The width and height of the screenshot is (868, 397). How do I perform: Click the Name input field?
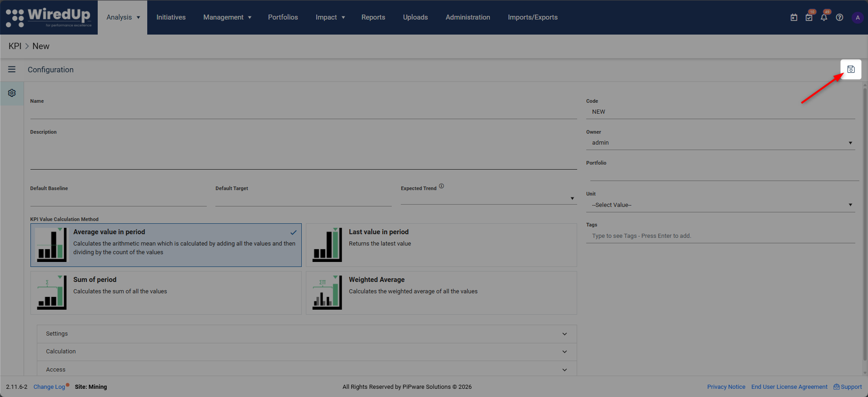[x=304, y=112]
